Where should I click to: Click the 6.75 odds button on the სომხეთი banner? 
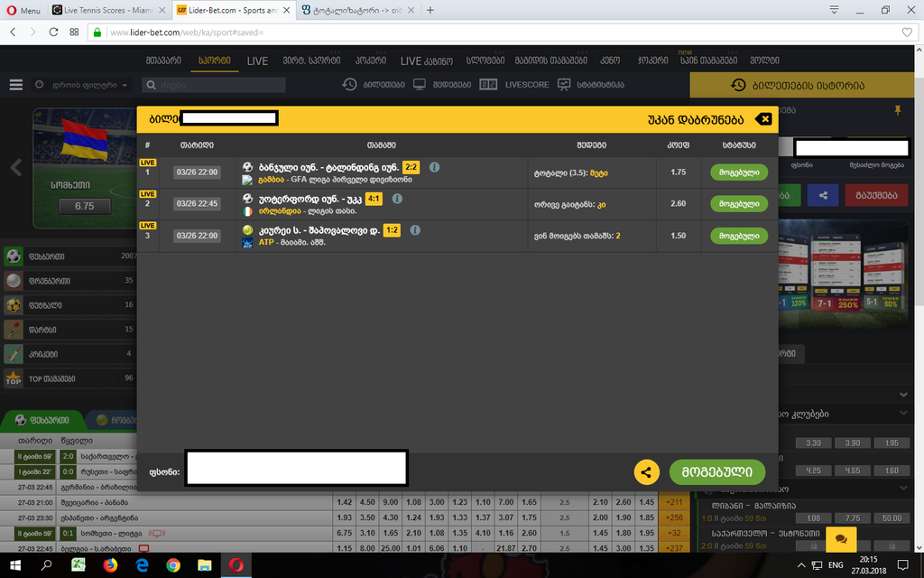point(84,207)
